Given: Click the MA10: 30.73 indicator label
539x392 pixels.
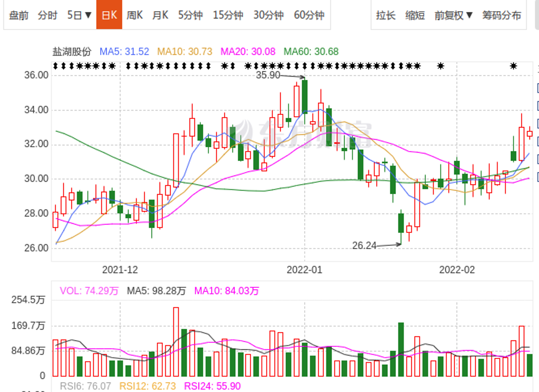Looking at the screenshot, I should (x=185, y=51).
